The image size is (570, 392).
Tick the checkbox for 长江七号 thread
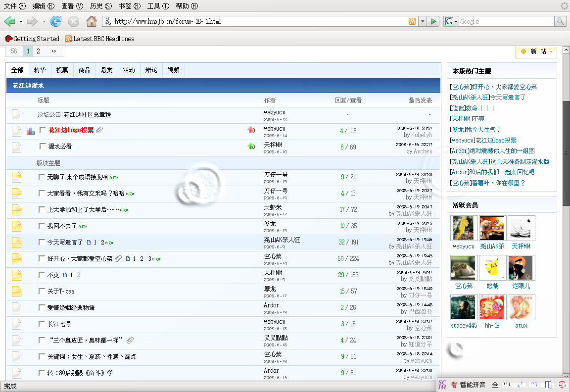pyautogui.click(x=42, y=324)
